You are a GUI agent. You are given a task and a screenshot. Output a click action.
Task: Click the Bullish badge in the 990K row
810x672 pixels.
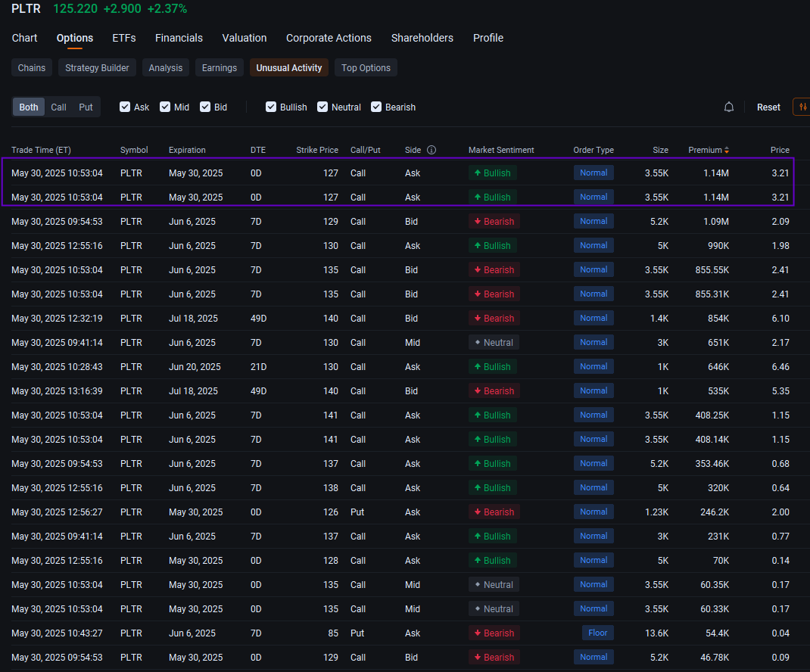pyautogui.click(x=493, y=245)
